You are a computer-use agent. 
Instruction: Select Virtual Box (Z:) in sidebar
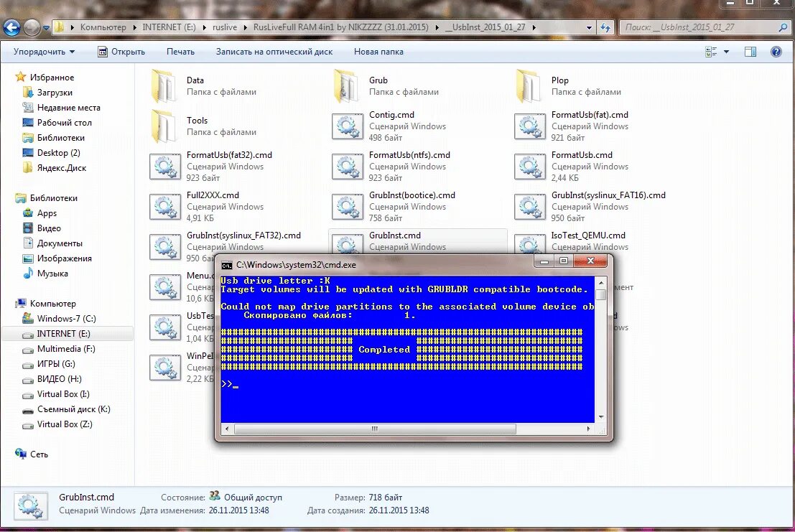point(65,424)
